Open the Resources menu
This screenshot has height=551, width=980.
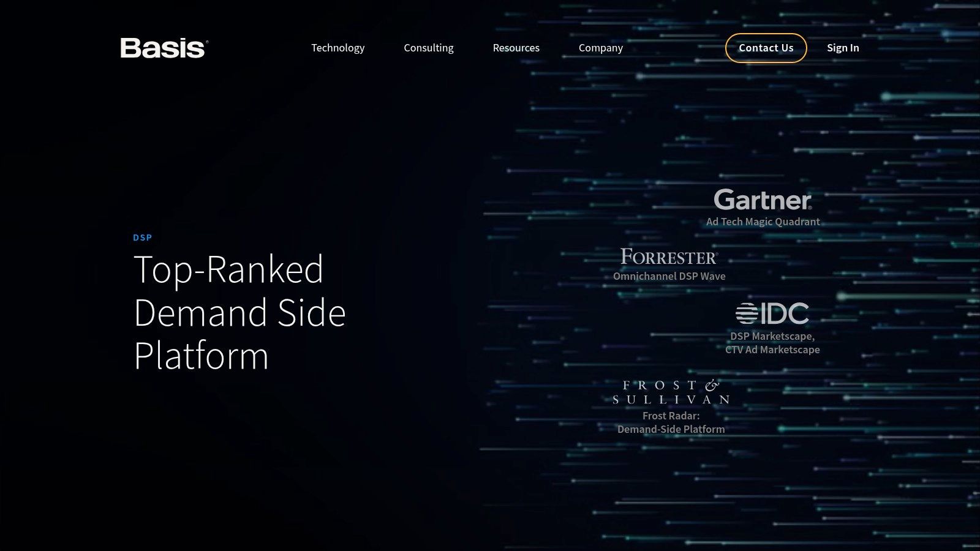[x=516, y=48]
